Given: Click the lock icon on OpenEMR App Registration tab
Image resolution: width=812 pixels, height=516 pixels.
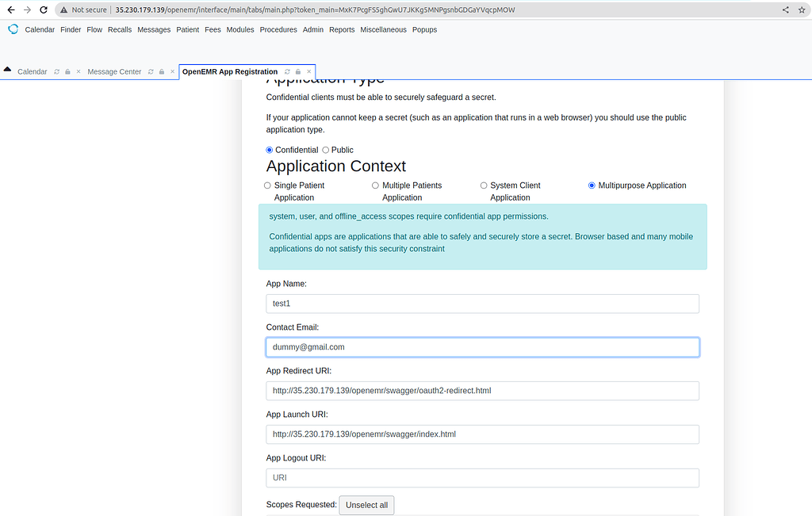Looking at the screenshot, I should [x=297, y=71].
